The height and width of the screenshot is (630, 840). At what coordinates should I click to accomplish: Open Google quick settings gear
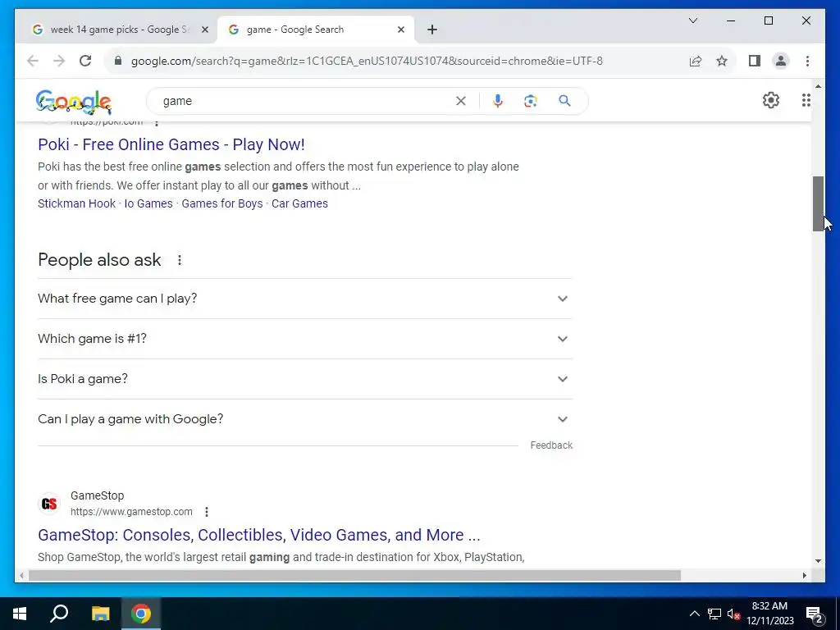771,100
